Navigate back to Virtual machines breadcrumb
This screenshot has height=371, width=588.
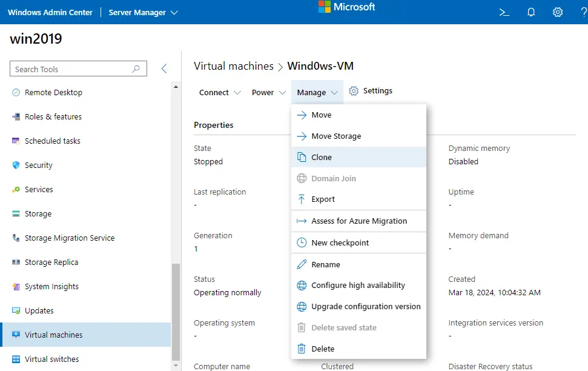234,66
